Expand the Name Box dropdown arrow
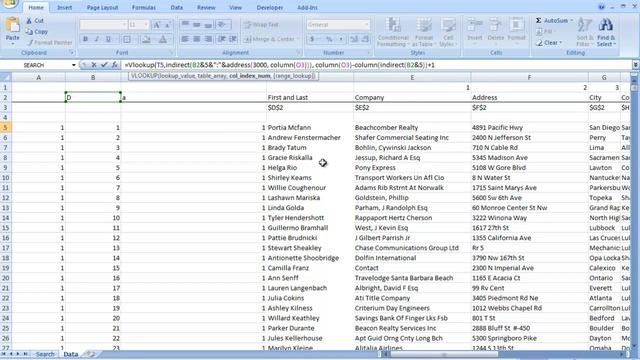This screenshot has height=360, width=640. (73, 65)
